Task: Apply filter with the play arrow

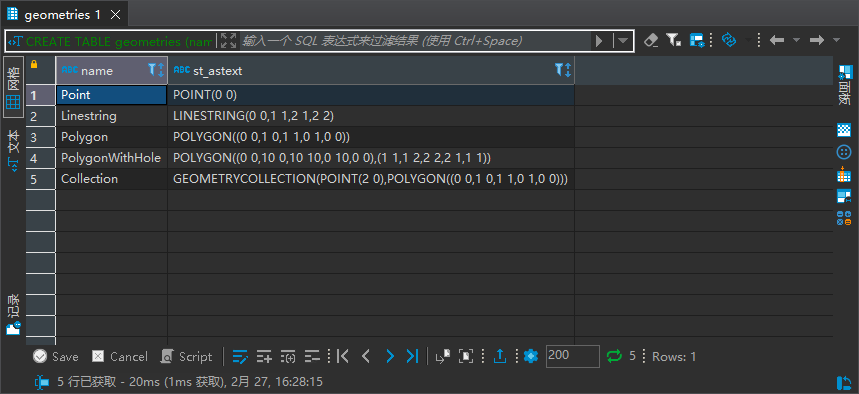Action: [599, 41]
